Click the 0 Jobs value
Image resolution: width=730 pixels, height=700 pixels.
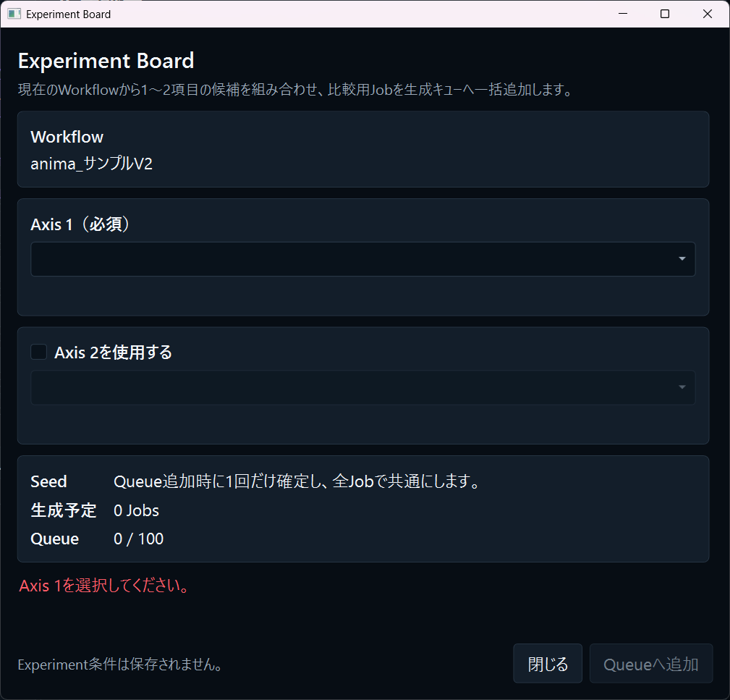tap(137, 510)
